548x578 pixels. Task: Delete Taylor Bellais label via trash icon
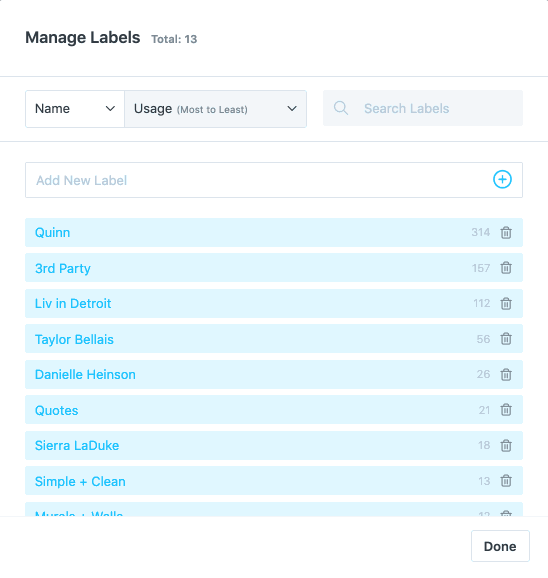[x=506, y=338]
